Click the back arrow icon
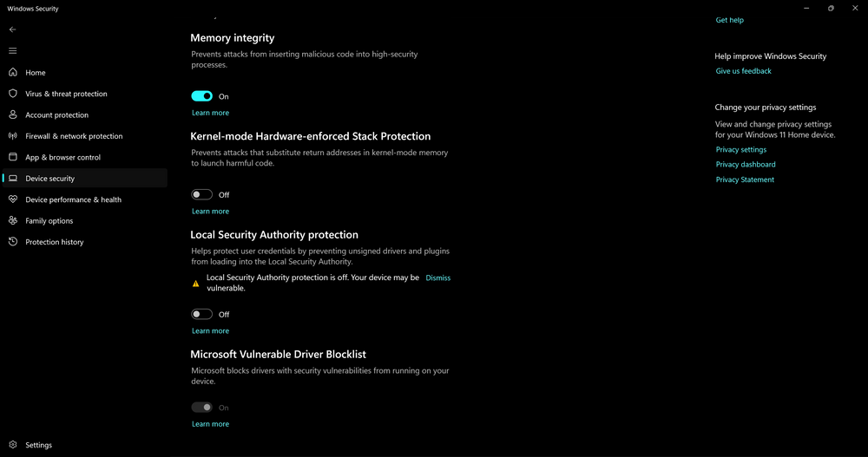Image resolution: width=868 pixels, height=457 pixels. point(12,29)
